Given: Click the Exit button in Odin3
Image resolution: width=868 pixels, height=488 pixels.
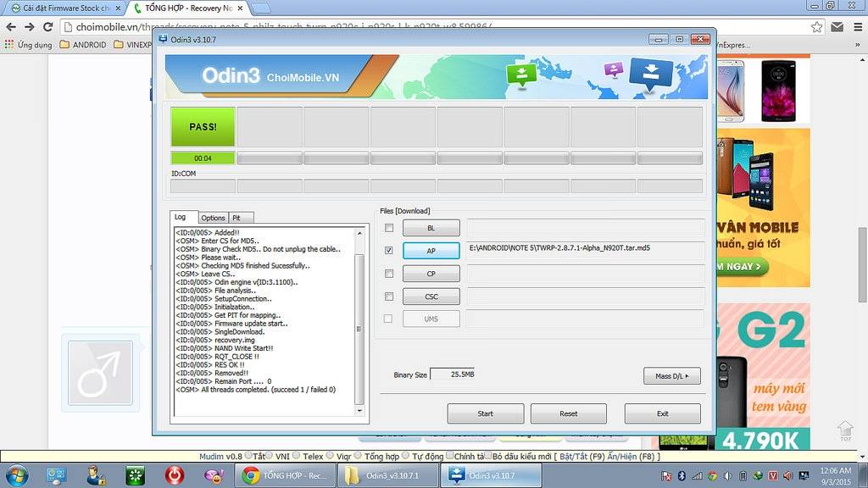Looking at the screenshot, I should (663, 413).
